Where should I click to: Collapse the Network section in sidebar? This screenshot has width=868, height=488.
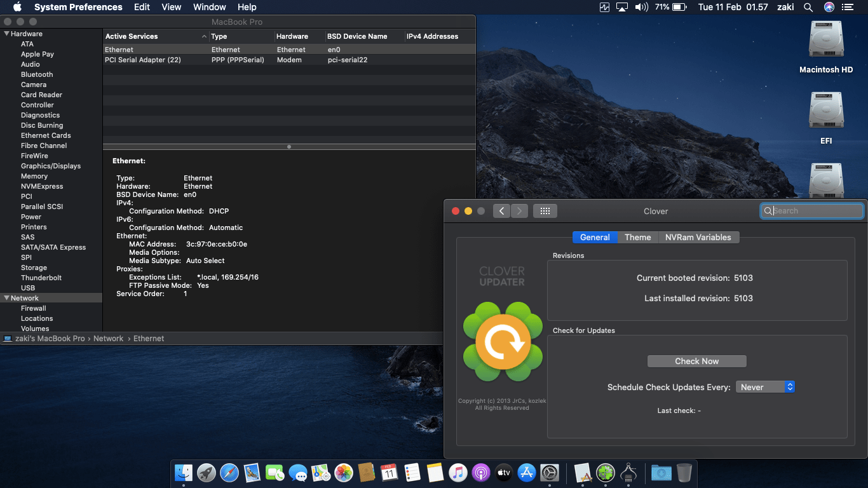[7, 298]
